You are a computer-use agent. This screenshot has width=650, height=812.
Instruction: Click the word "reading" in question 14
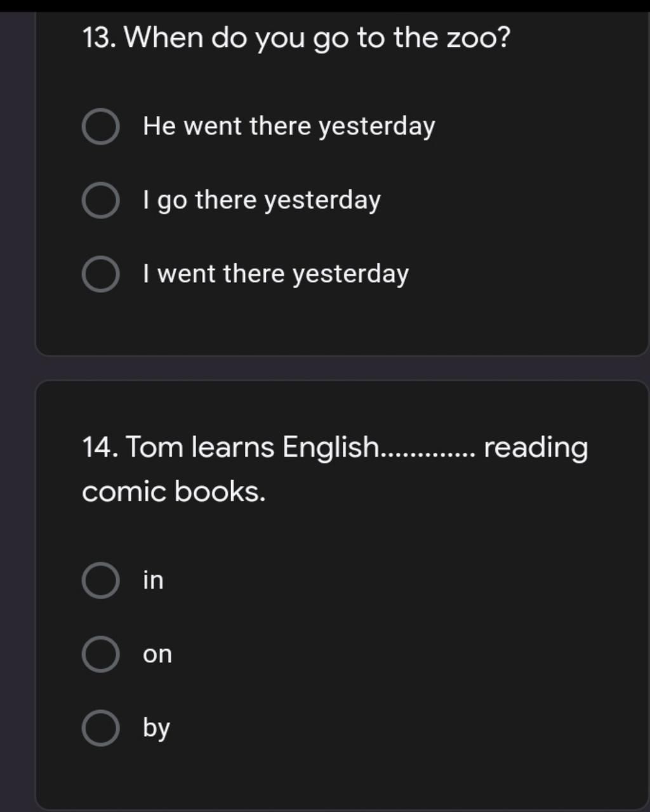click(x=536, y=449)
